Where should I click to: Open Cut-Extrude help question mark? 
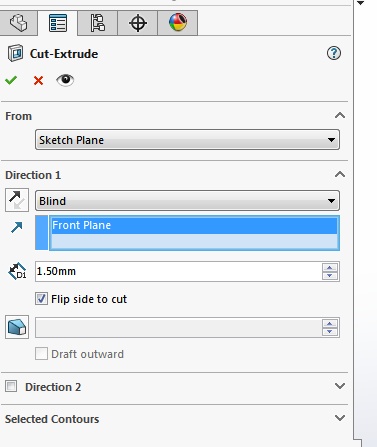coord(334,53)
